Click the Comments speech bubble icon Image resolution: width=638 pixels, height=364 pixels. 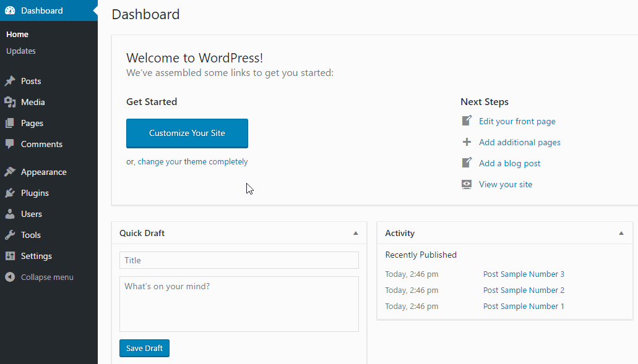[10, 144]
